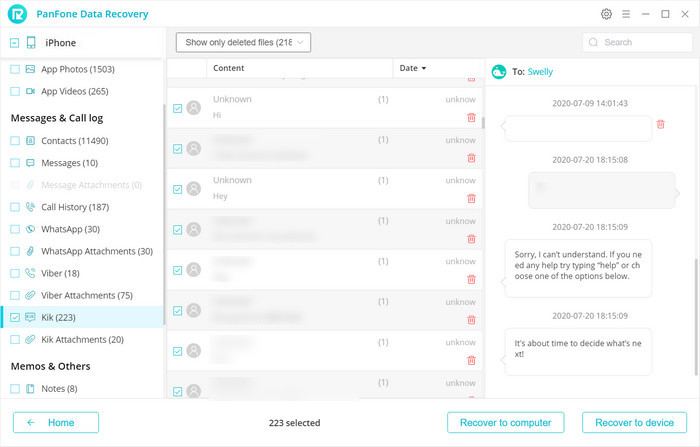Viewport: 700px width, 447px height.
Task: Click the Content column header
Action: [300, 68]
